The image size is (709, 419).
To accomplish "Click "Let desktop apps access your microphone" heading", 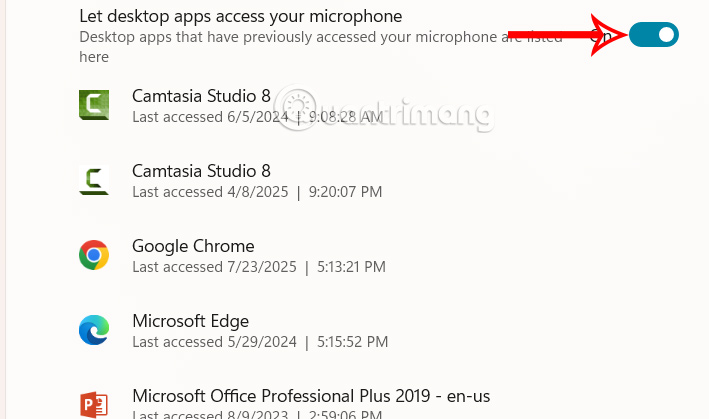I will [x=241, y=16].
